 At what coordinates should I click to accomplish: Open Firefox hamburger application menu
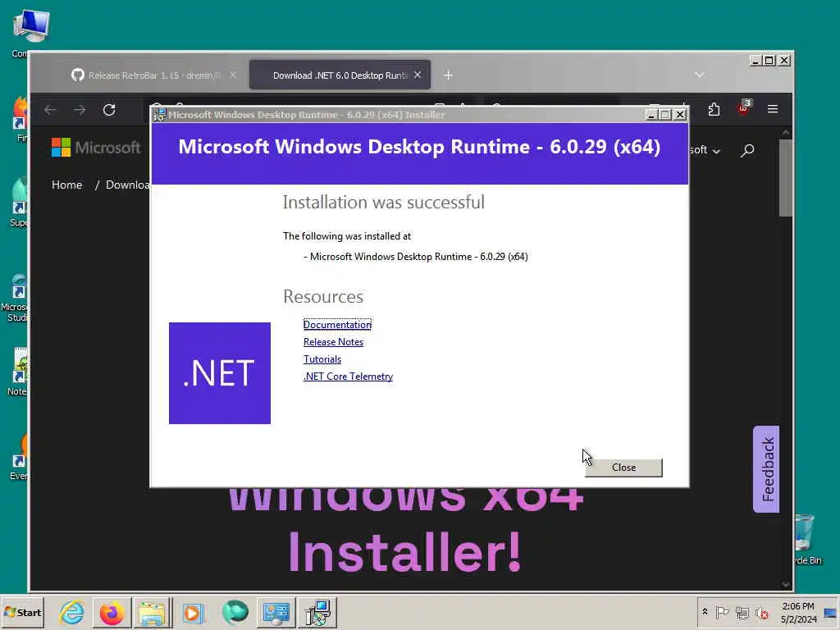point(773,109)
